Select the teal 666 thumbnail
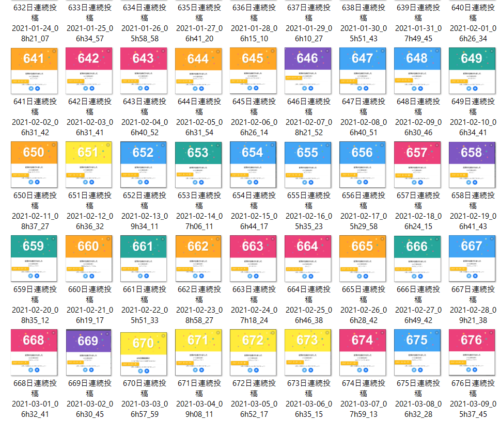The width and height of the screenshot is (500, 421). (417, 258)
